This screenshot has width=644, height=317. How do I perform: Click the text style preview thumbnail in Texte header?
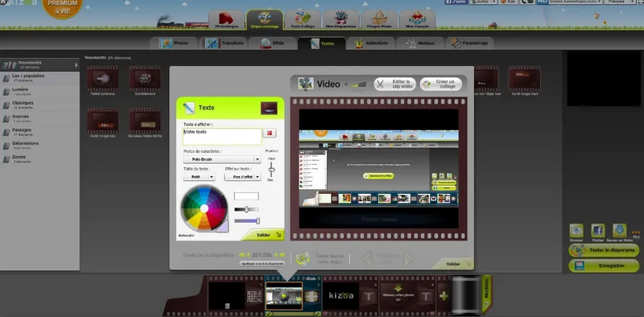(269, 109)
